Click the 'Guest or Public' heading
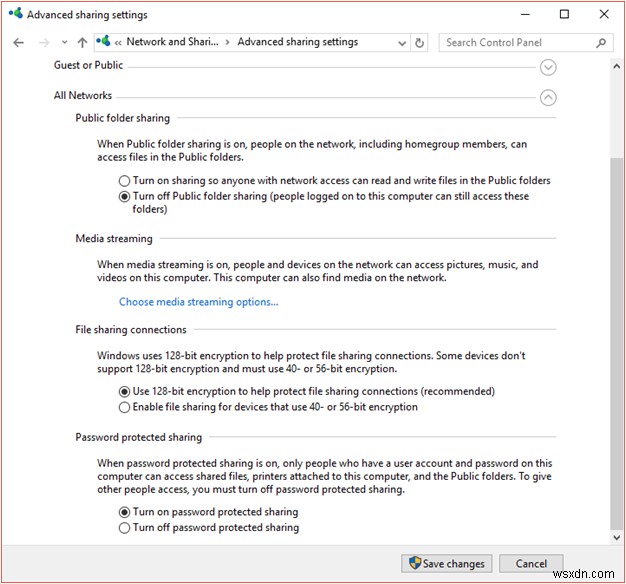Screen dimensions: 626x584 pyautogui.click(x=88, y=65)
